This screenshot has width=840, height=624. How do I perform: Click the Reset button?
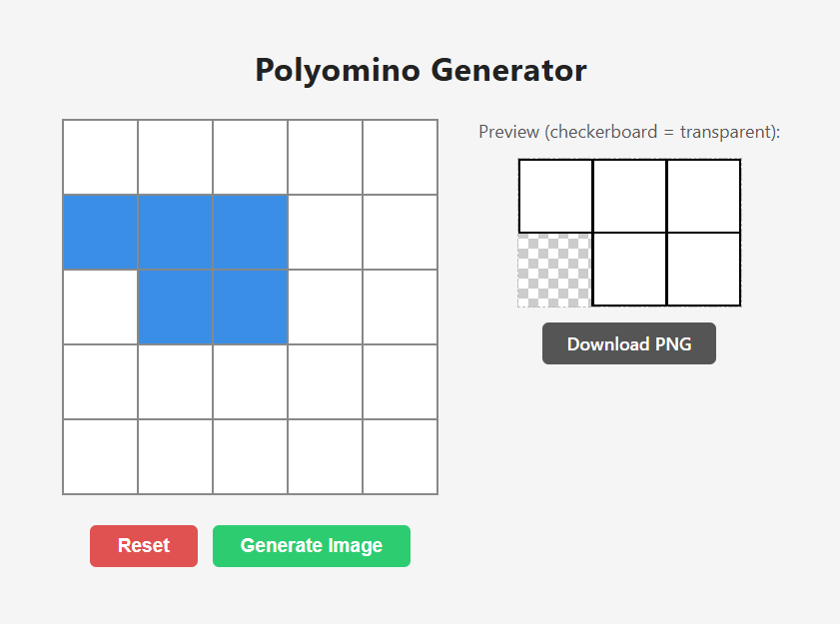pos(144,546)
